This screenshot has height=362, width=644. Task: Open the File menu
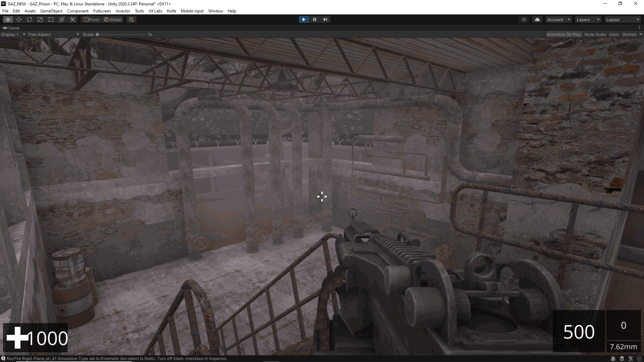pos(5,11)
